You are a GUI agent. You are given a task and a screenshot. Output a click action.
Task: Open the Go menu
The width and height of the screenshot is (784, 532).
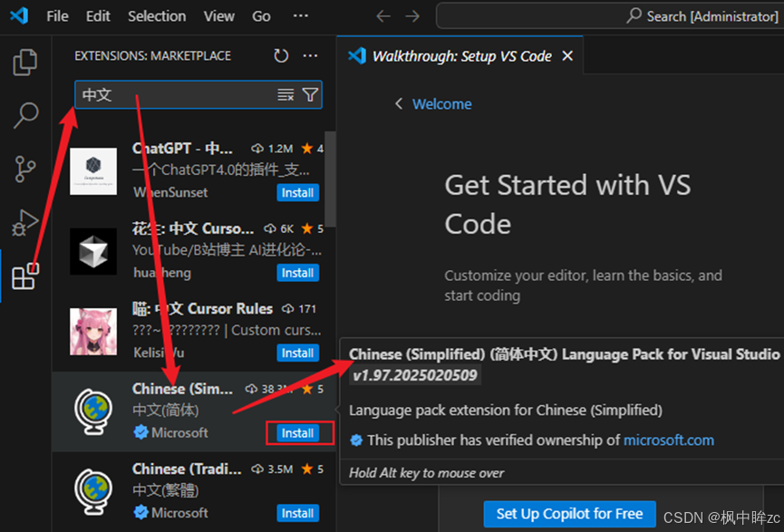click(x=262, y=16)
